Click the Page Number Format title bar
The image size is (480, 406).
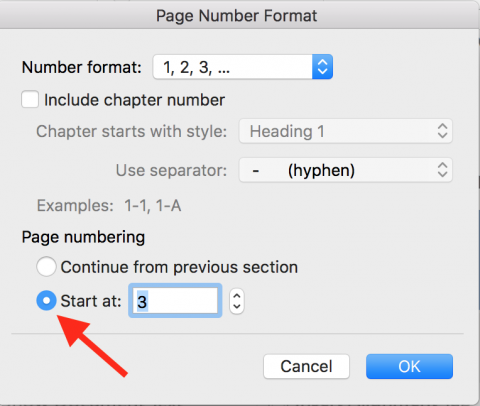click(237, 15)
